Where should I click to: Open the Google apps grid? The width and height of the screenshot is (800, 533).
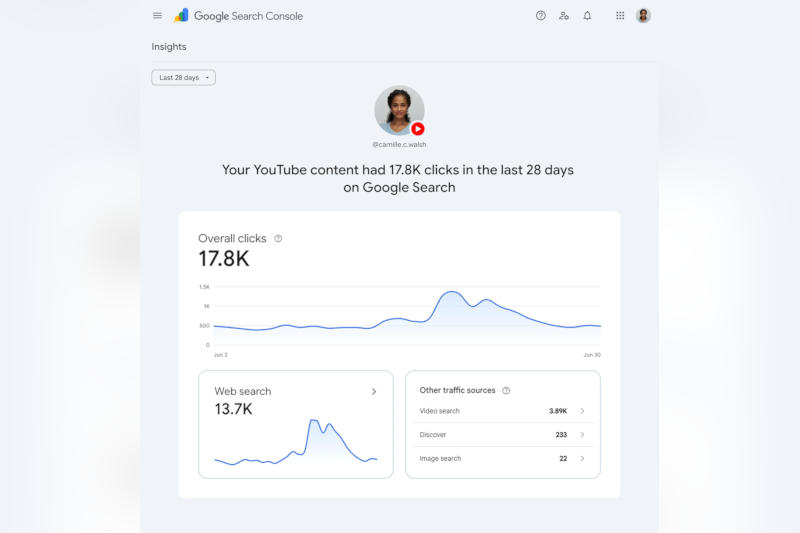click(x=620, y=16)
